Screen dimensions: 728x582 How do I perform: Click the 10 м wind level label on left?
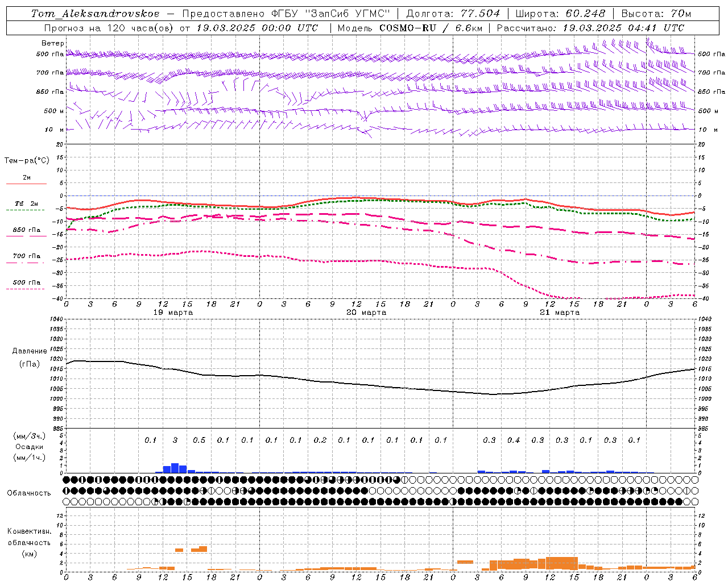click(x=54, y=130)
